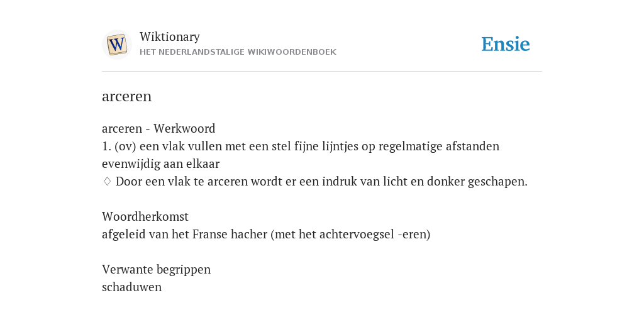Screen dimensions: 644x322
Task: Open the related term 'schaduwen'
Action: tap(132, 287)
